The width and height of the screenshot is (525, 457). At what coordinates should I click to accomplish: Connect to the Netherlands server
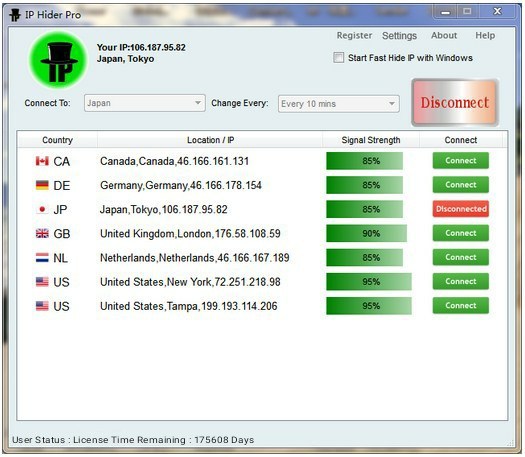pyautogui.click(x=461, y=257)
